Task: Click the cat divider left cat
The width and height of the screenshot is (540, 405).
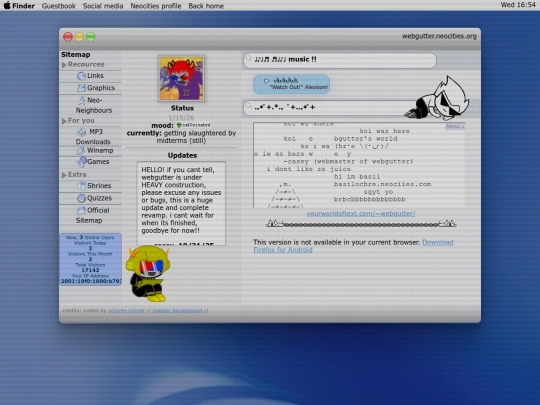Action: [x=274, y=224]
